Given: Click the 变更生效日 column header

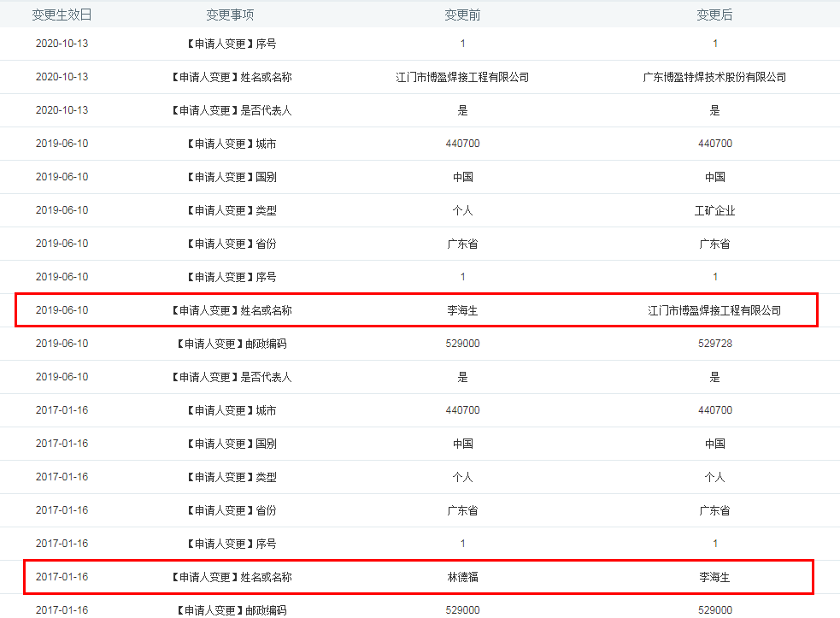Looking at the screenshot, I should tap(62, 15).
